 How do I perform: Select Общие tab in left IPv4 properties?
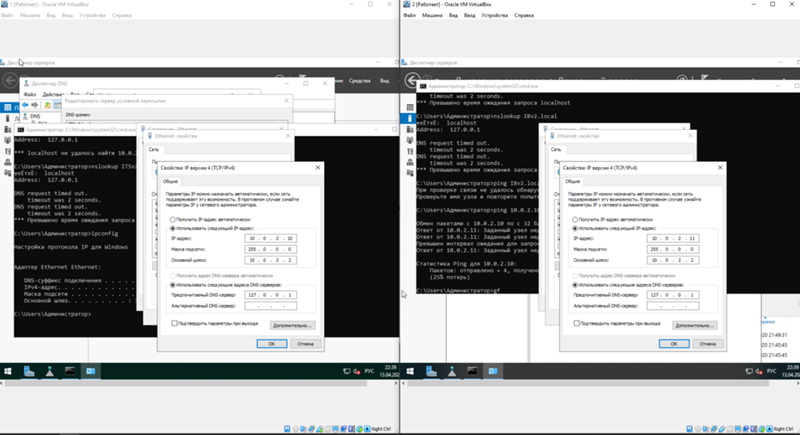coord(170,181)
